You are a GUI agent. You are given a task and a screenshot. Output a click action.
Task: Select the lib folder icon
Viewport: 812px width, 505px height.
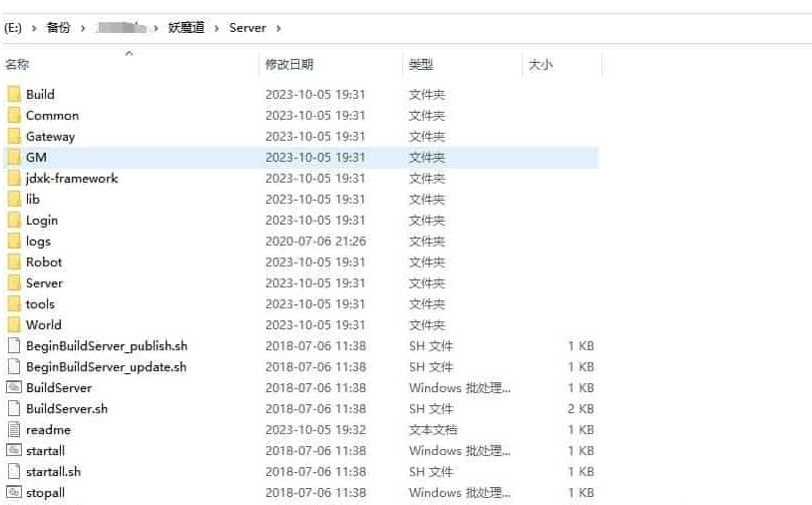(x=15, y=200)
